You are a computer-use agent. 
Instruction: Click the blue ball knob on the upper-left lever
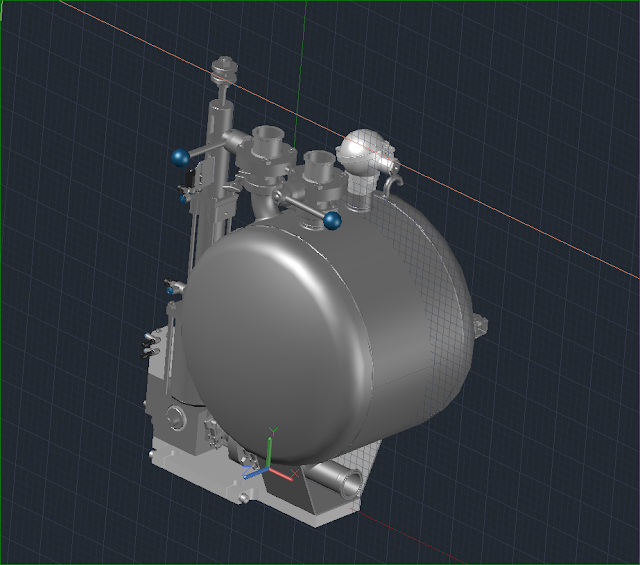coord(180,158)
